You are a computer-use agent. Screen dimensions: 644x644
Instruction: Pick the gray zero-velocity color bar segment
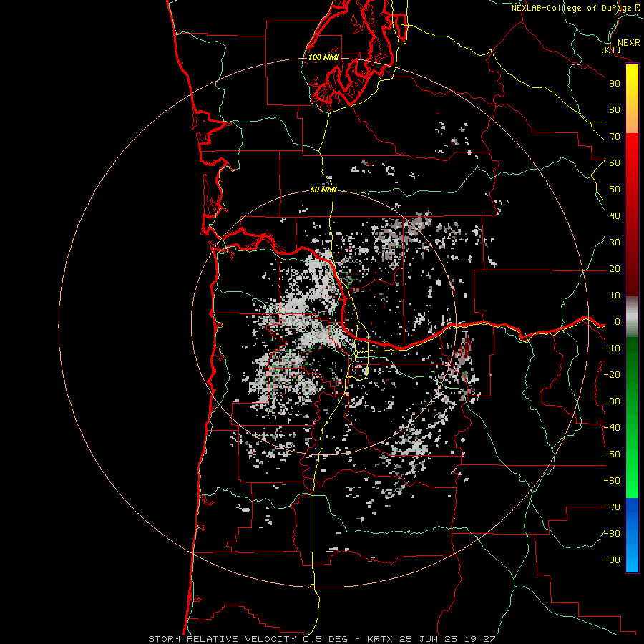coord(632,317)
